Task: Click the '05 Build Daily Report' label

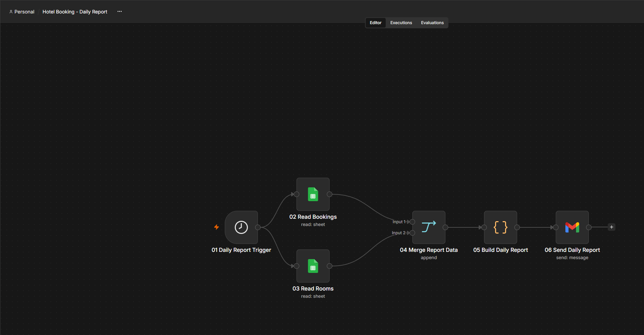Action: [501, 250]
